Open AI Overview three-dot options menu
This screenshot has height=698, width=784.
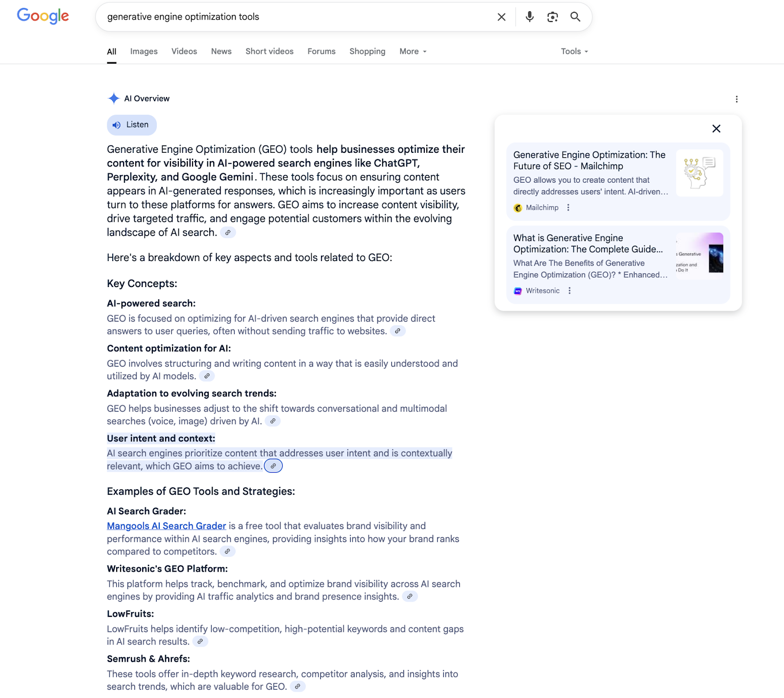click(736, 99)
